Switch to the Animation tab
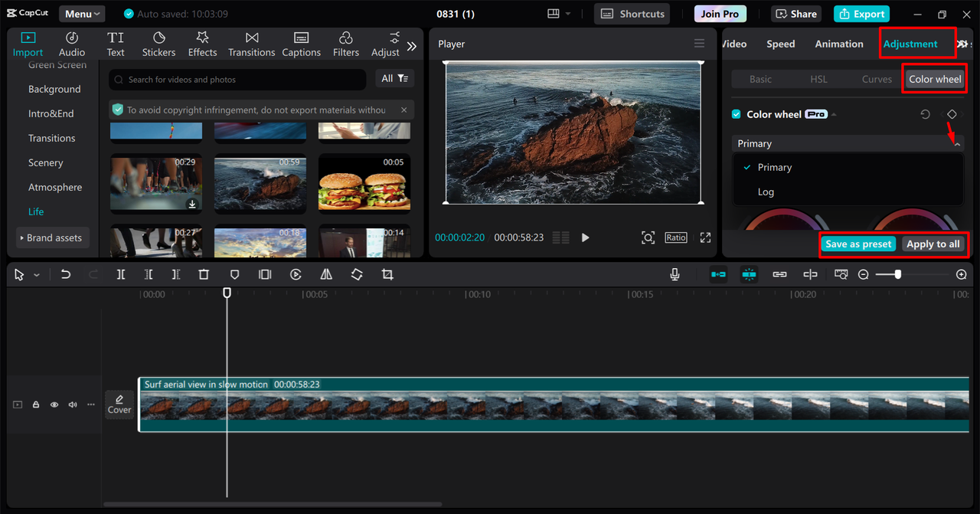Viewport: 980px width, 514px height. pyautogui.click(x=839, y=44)
